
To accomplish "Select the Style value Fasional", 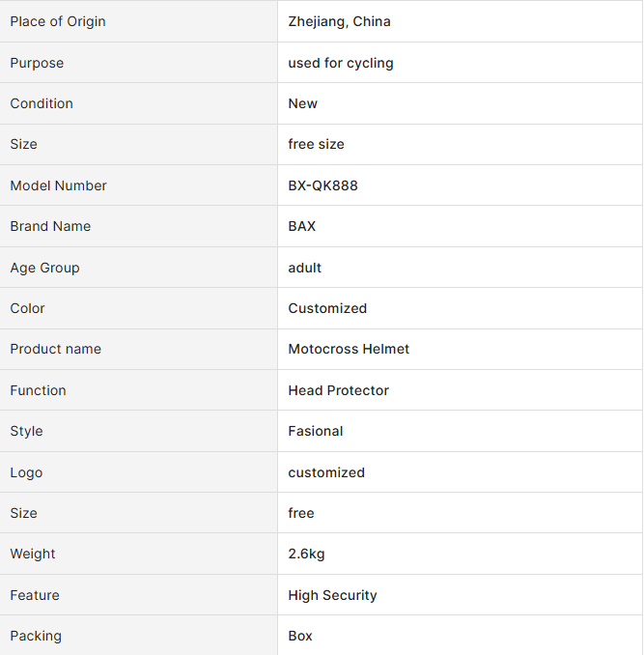I will (x=316, y=431).
